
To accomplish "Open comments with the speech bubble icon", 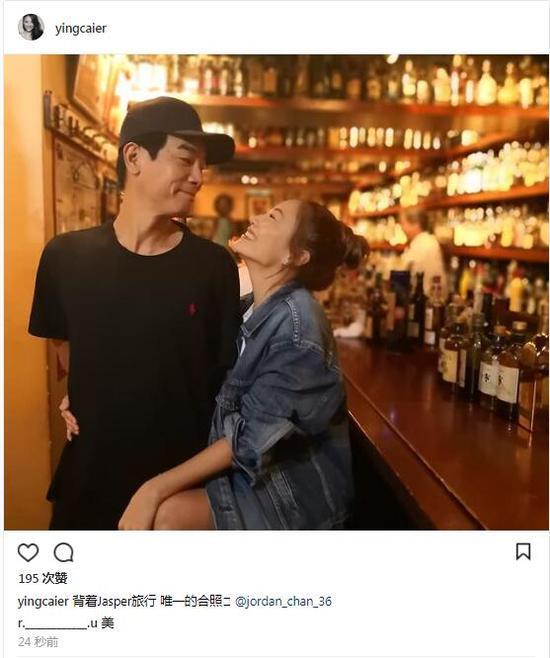I will 64,552.
